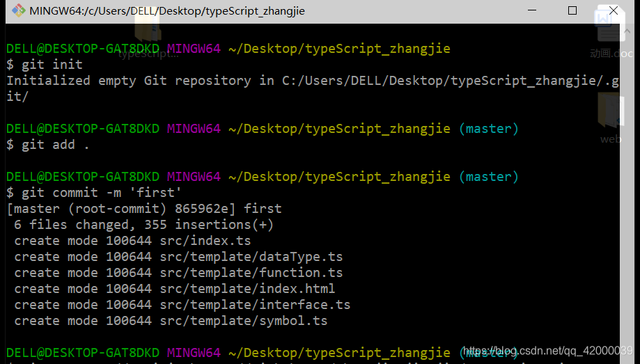Click the '[master (root-commit) 865962e] first' line
The height and width of the screenshot is (364, 640).
(x=144, y=209)
